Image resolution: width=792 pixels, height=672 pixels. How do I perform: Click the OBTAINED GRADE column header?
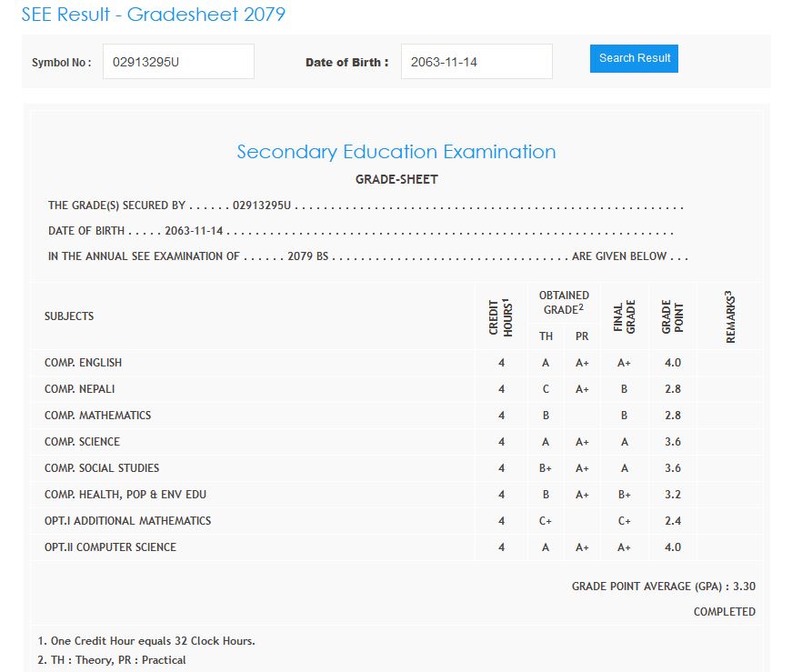point(564,303)
